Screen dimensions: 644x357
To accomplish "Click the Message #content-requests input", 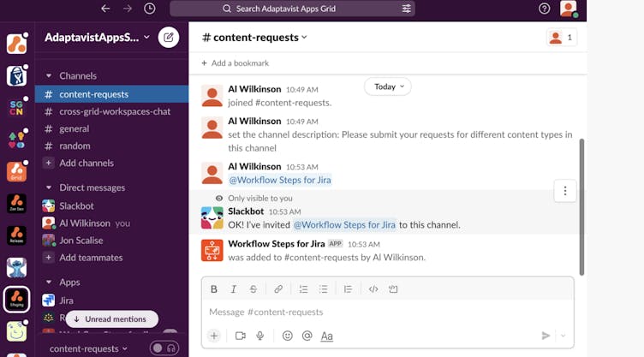I will pyautogui.click(x=388, y=312).
